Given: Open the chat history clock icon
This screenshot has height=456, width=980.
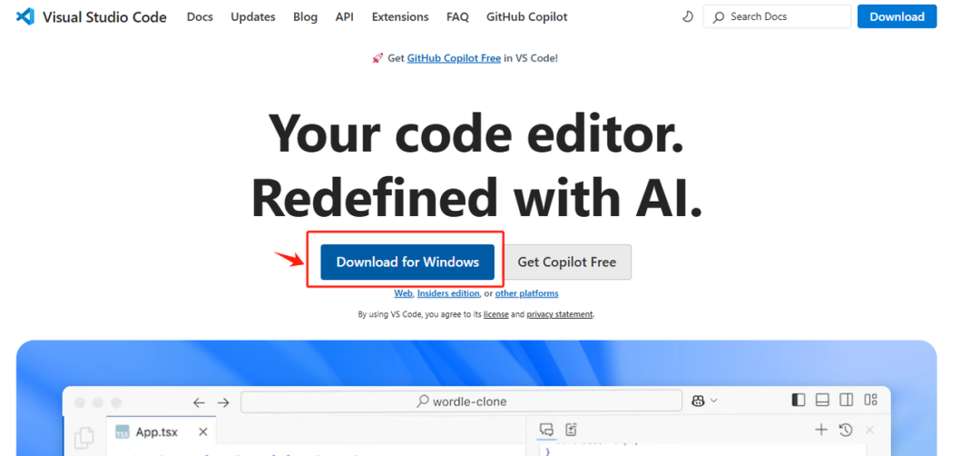Looking at the screenshot, I should click(846, 430).
